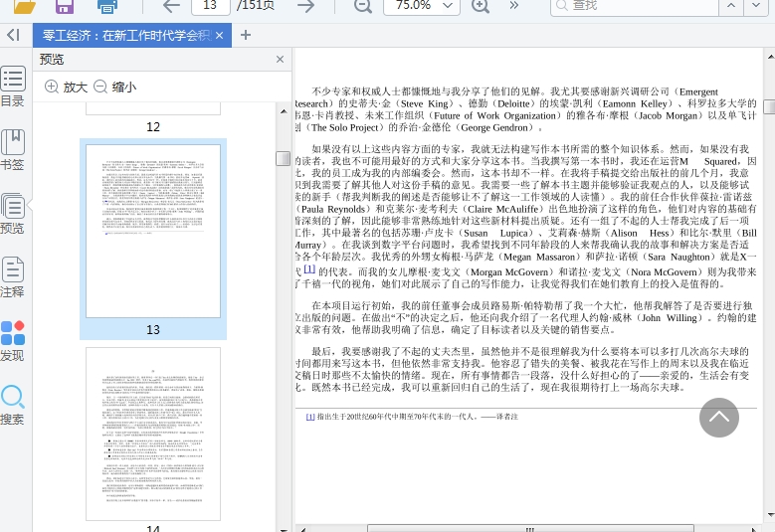Viewport: 775px width, 532px height.
Task: Open the 书签 (bookmarks) sidebar panel
Action: [x=13, y=150]
